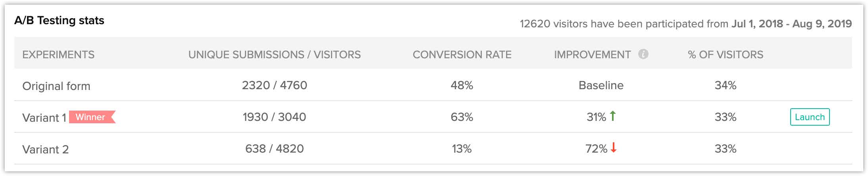Select the Variant 1 experiment name

(44, 118)
